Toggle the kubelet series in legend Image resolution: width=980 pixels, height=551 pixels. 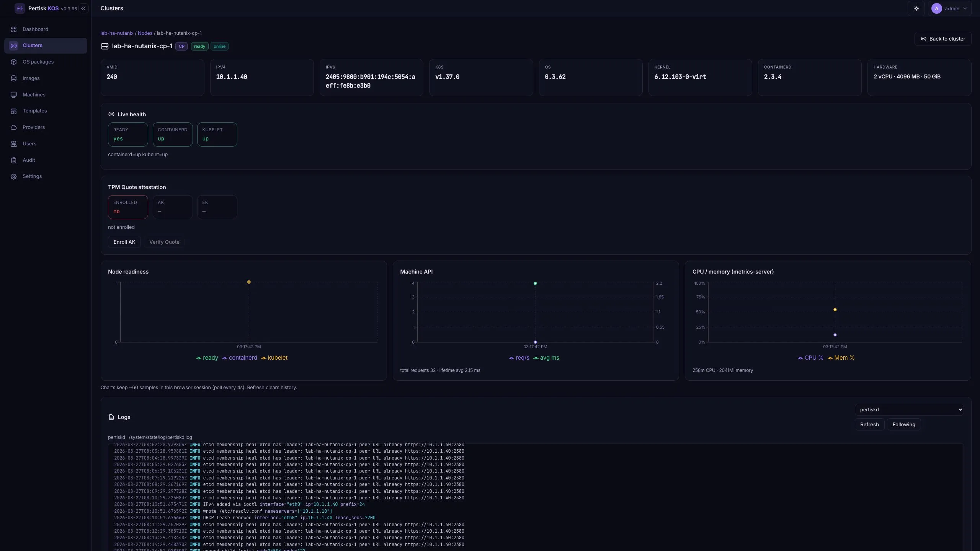[274, 358]
